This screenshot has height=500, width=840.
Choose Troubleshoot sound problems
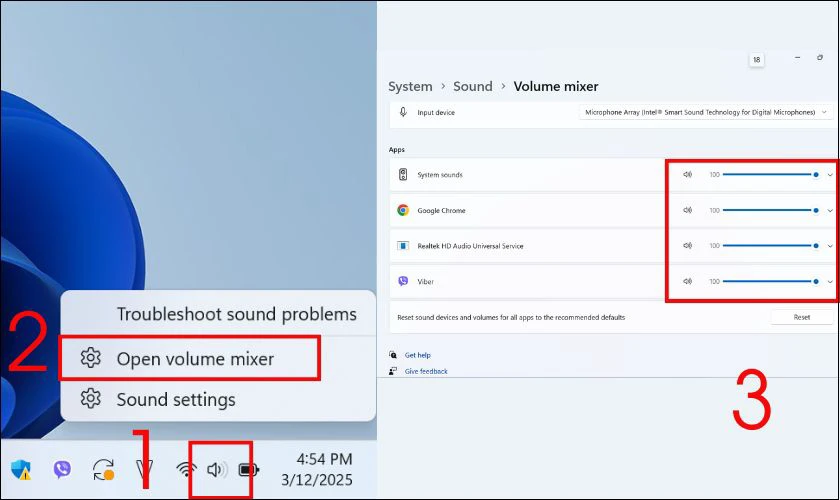coord(236,314)
